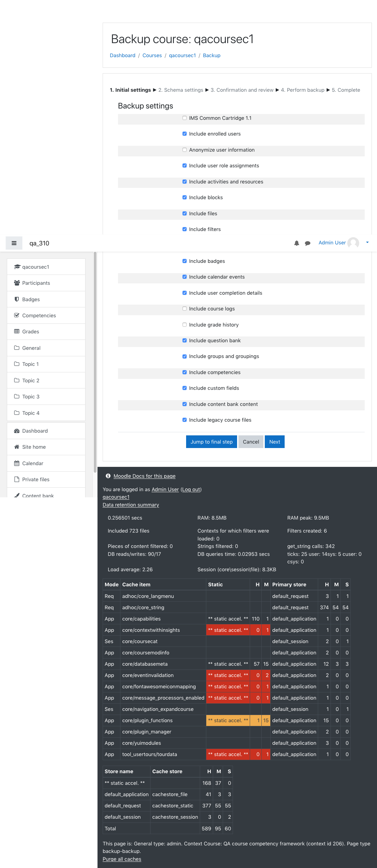Toggle Include content bank content
Image resolution: width=377 pixels, height=868 pixels.
tap(184, 404)
